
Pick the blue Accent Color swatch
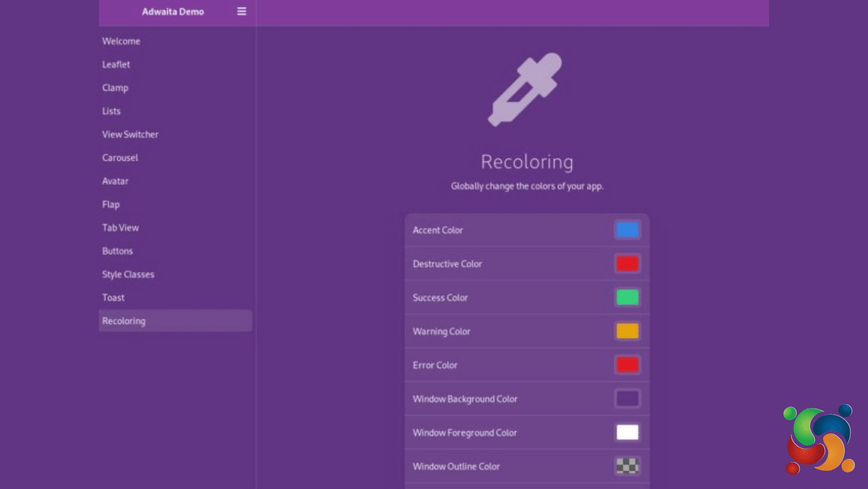(627, 230)
